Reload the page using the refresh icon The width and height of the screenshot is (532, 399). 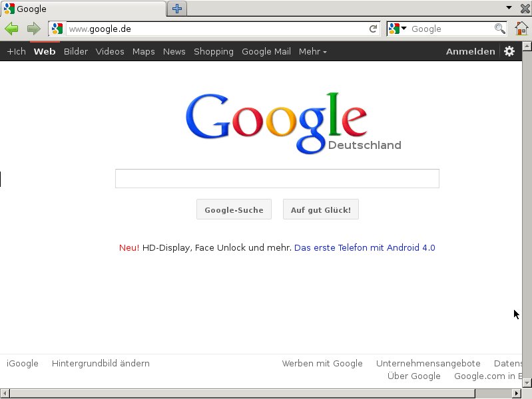pyautogui.click(x=373, y=29)
